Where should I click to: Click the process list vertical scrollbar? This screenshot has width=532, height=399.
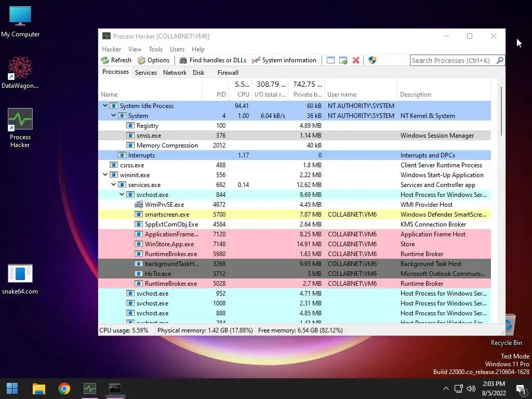[501, 111]
